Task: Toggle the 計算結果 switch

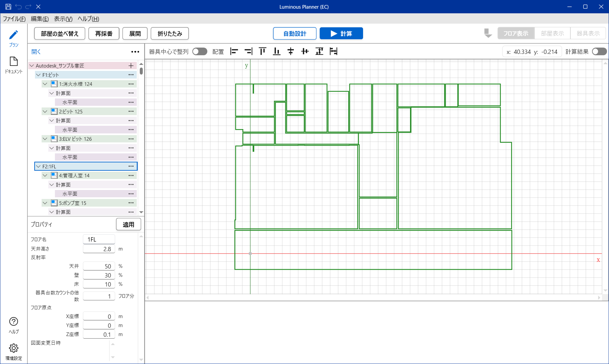Action: [599, 52]
